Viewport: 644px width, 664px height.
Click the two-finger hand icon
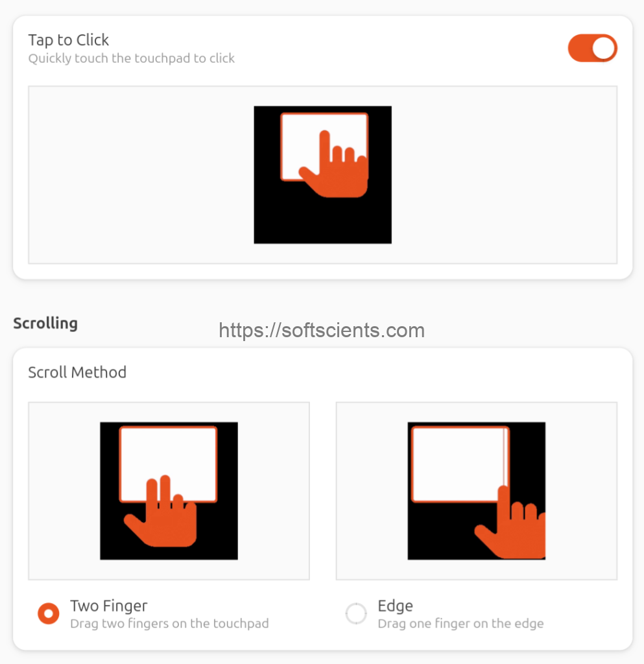[x=162, y=517]
